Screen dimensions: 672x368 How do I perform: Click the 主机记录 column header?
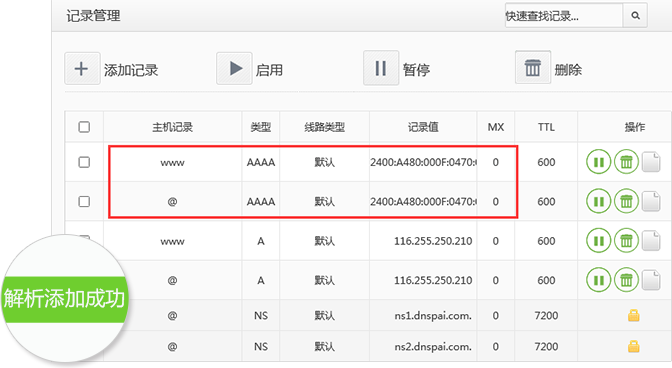point(172,127)
